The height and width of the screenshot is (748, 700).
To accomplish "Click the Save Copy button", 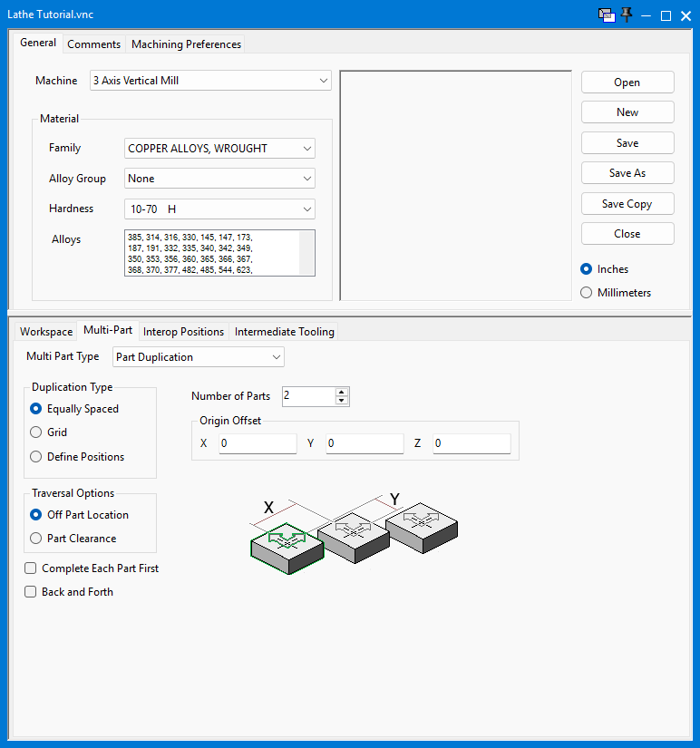I will [627, 204].
